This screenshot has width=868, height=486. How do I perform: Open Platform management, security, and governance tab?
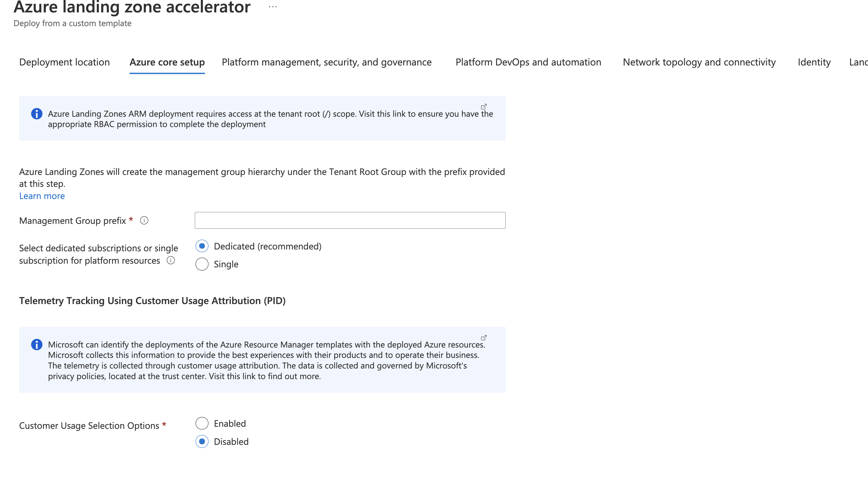[x=327, y=62]
